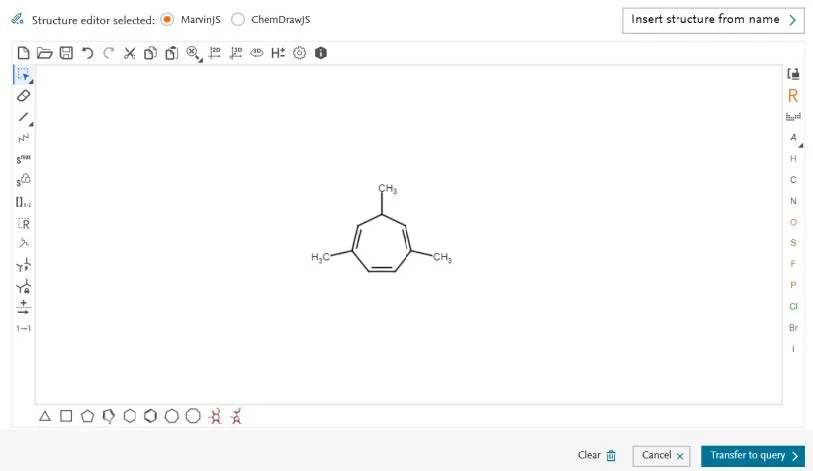Undo the last drawing action
The image size is (813, 471).
88,53
